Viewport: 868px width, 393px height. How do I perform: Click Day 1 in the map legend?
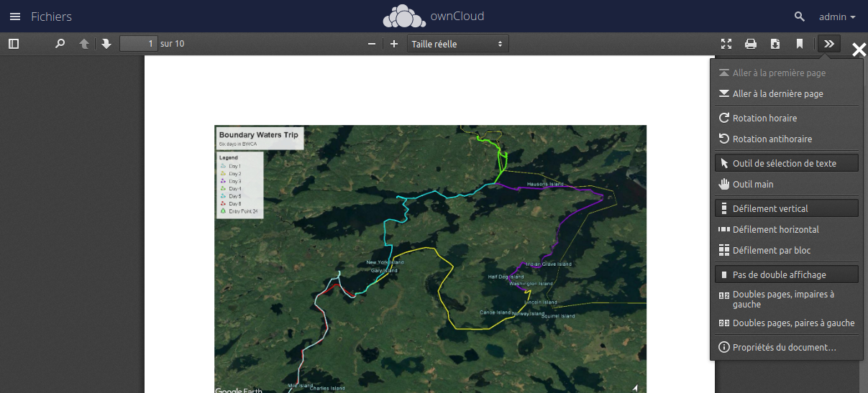point(235,166)
